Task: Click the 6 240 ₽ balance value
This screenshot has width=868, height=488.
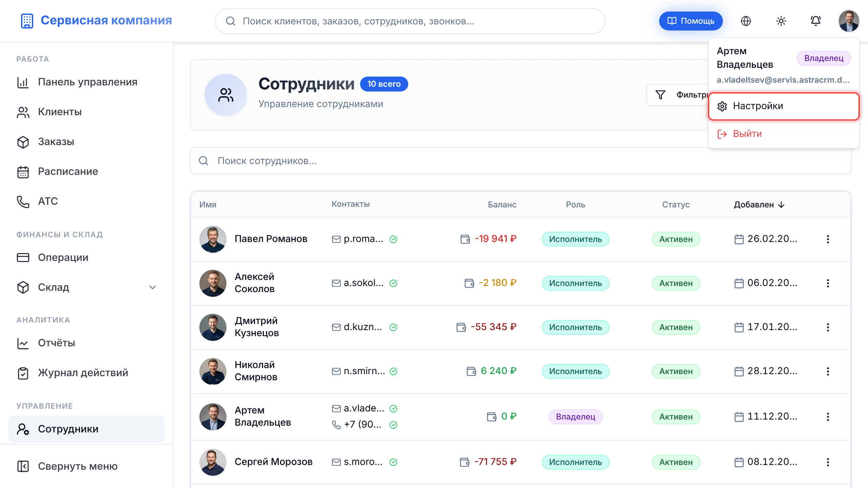Action: 498,371
